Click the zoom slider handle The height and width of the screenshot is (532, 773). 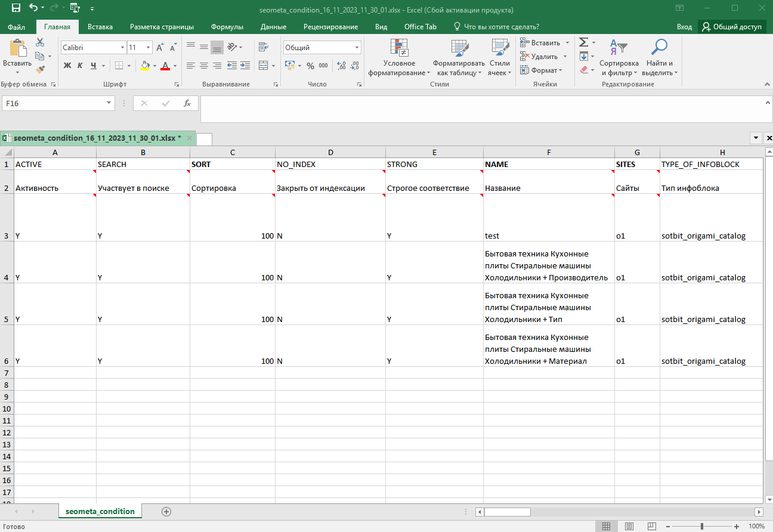coord(701,527)
